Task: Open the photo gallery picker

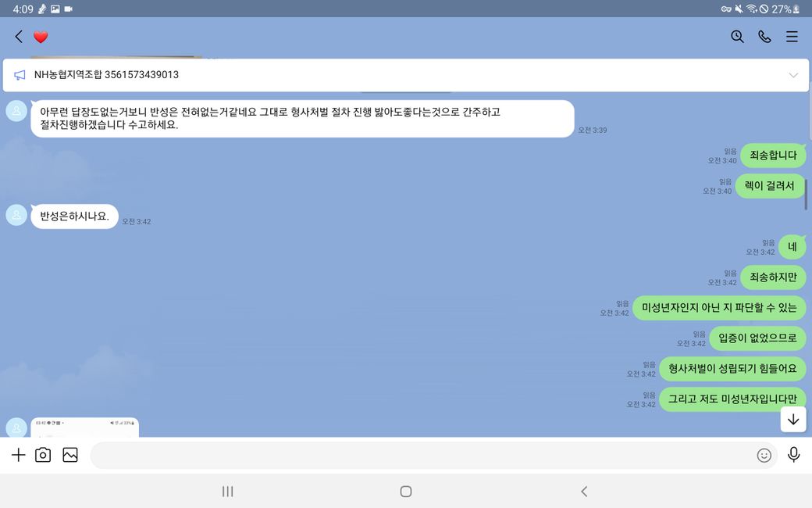Action: click(70, 455)
